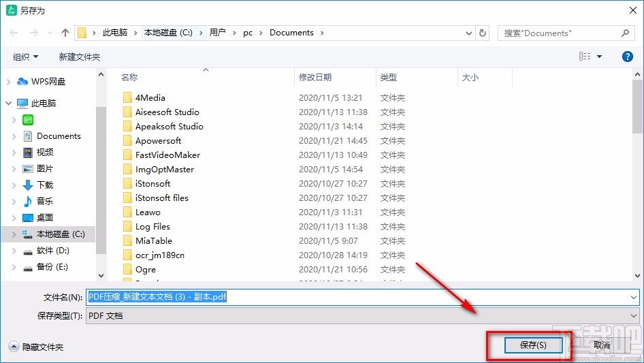Select the Ogre folder icon
Viewport: 644px width, 363px height.
click(x=127, y=270)
